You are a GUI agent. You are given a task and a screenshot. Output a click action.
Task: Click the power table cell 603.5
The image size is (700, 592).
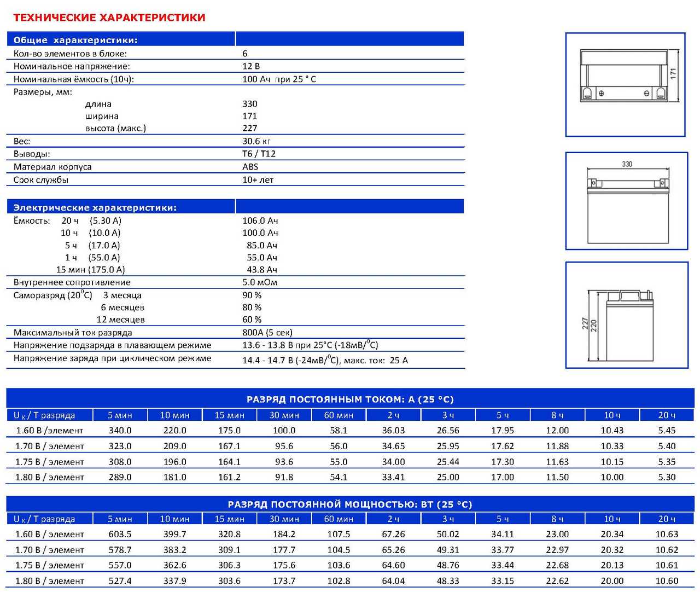point(120,535)
